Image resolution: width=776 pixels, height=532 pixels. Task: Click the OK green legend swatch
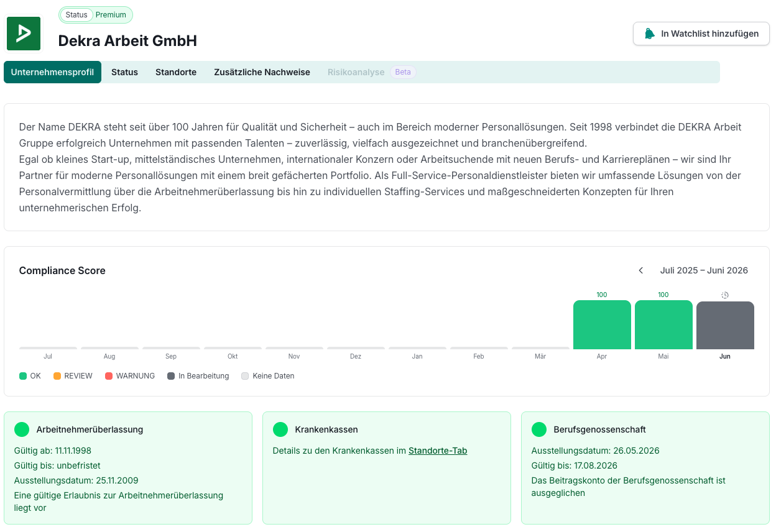pos(23,376)
